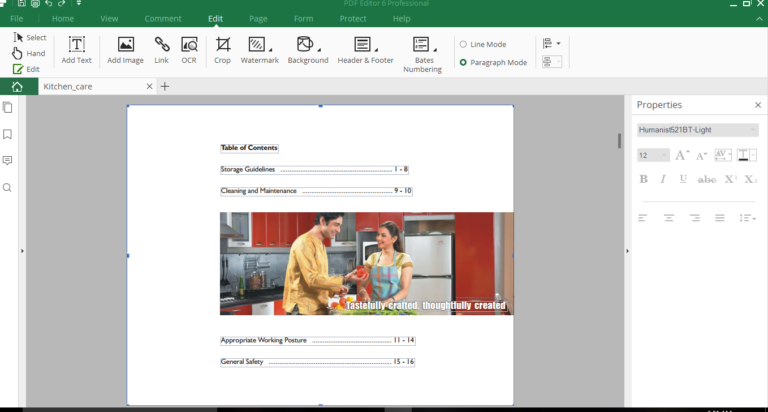This screenshot has width=768, height=412.
Task: Redo the last action
Action: tap(62, 3)
